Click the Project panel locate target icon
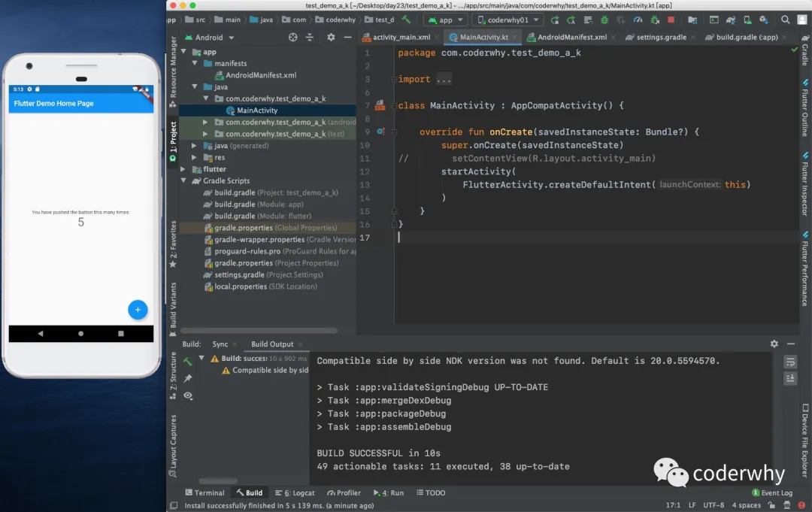812x512 pixels. 293,38
